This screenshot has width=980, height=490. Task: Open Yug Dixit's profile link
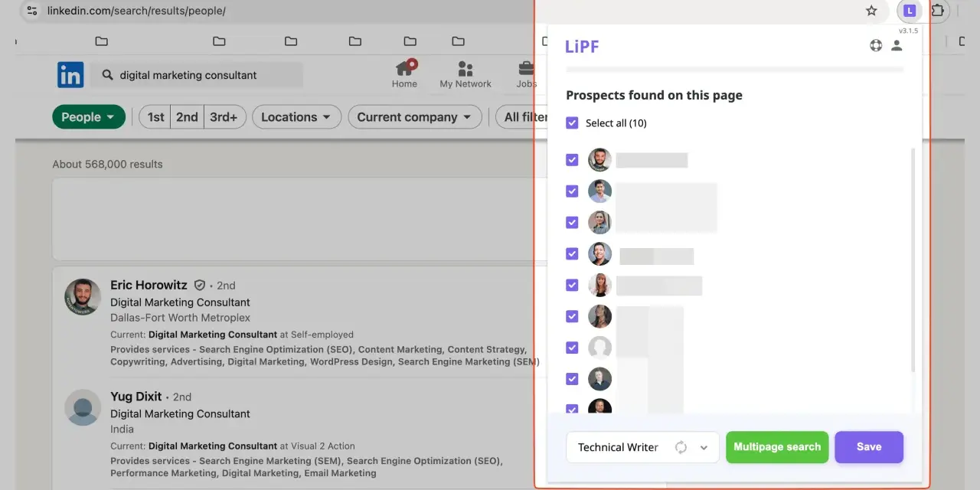point(136,397)
